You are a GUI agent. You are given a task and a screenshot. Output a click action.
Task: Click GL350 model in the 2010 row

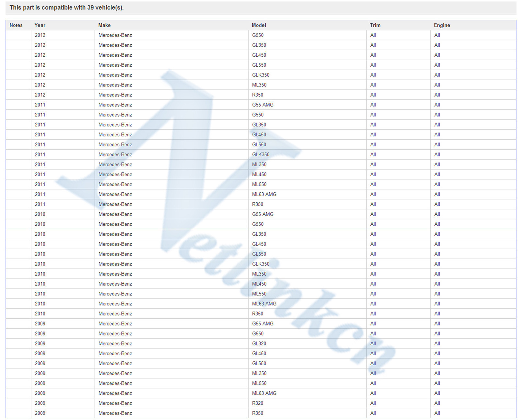point(259,234)
